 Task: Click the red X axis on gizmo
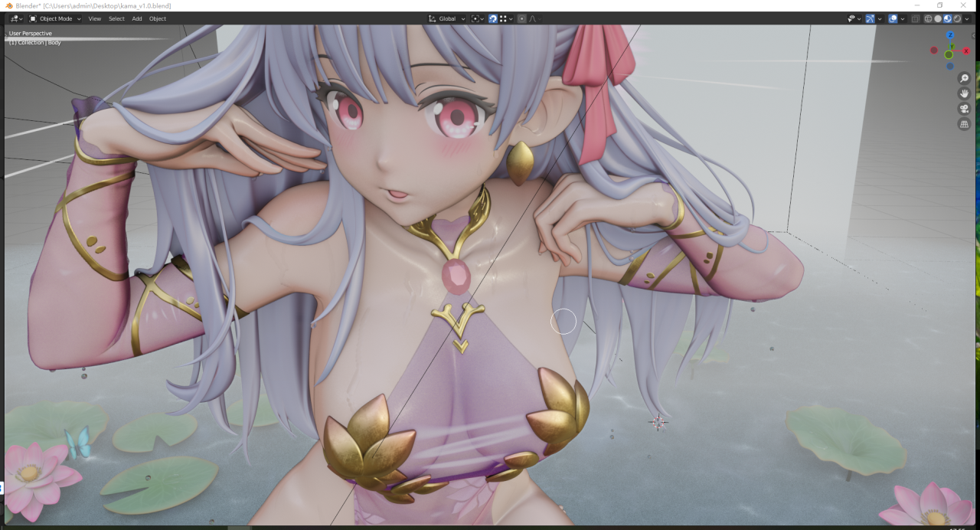tap(966, 51)
